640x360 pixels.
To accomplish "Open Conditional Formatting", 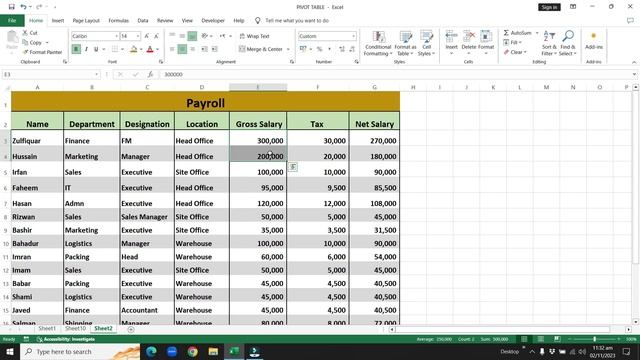I will pyautogui.click(x=378, y=43).
